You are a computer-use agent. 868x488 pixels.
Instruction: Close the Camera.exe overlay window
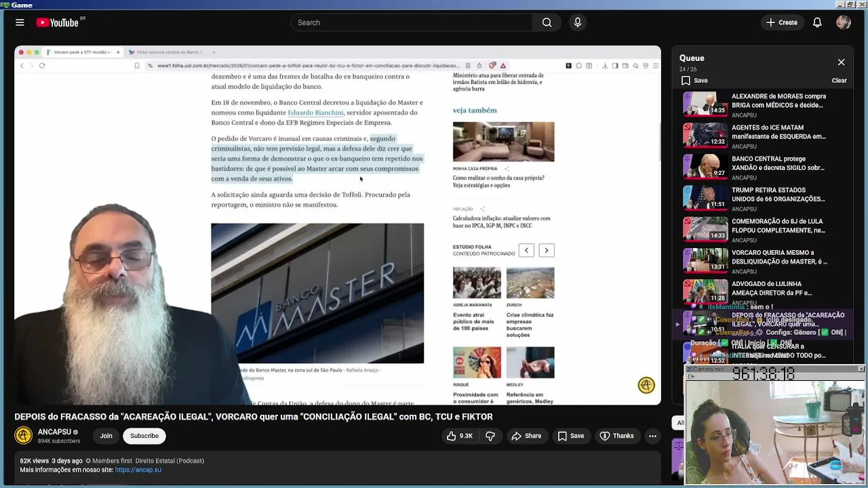tap(861, 369)
